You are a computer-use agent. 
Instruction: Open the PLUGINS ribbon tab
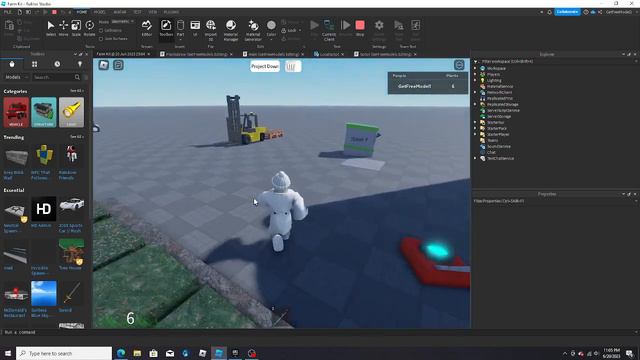tap(171, 12)
